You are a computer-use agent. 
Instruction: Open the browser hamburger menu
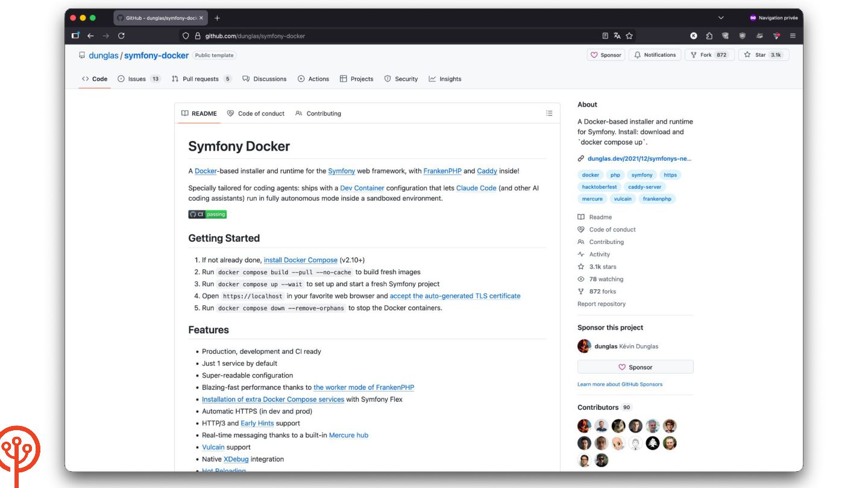click(x=793, y=36)
